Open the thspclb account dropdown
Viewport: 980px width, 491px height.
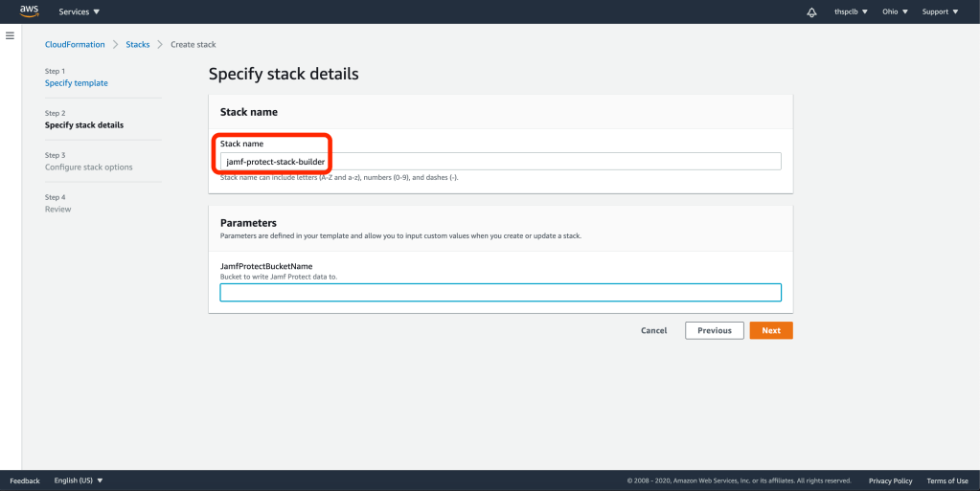(x=851, y=12)
